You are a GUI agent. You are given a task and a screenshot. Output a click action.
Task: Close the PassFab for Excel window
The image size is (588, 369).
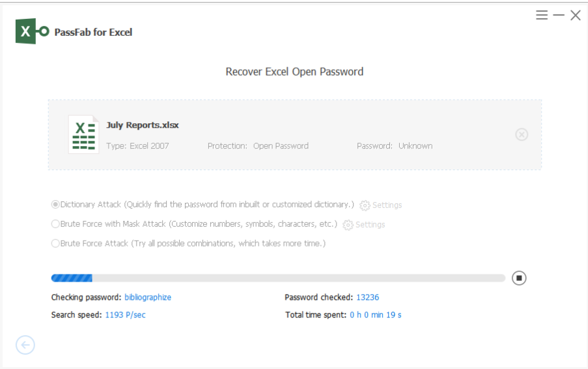[576, 15]
